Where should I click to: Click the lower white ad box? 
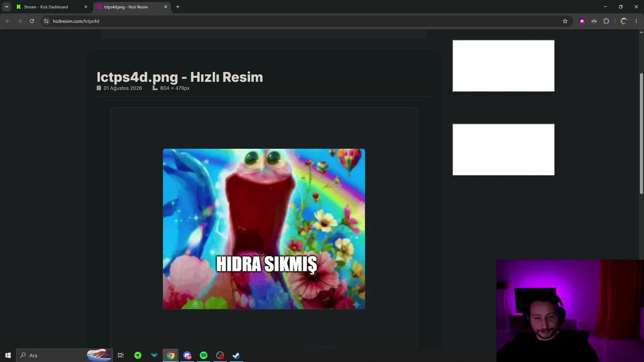pyautogui.click(x=503, y=149)
